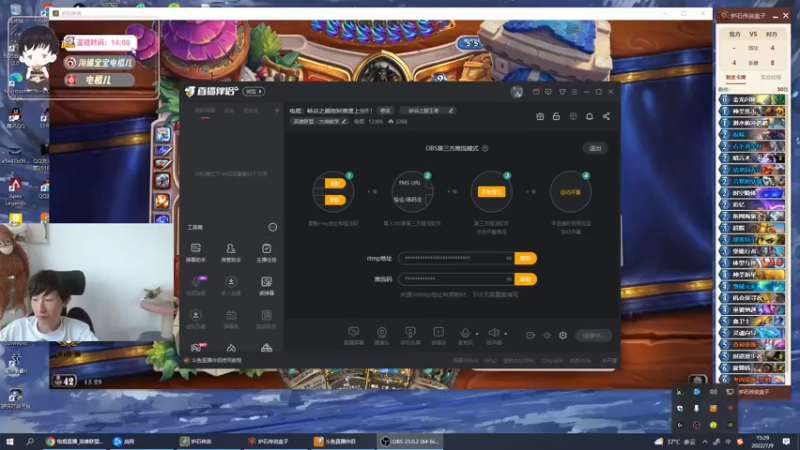This screenshot has width=800, height=450.
Task: Click 复制 next to rtmp地址
Action: click(x=525, y=258)
